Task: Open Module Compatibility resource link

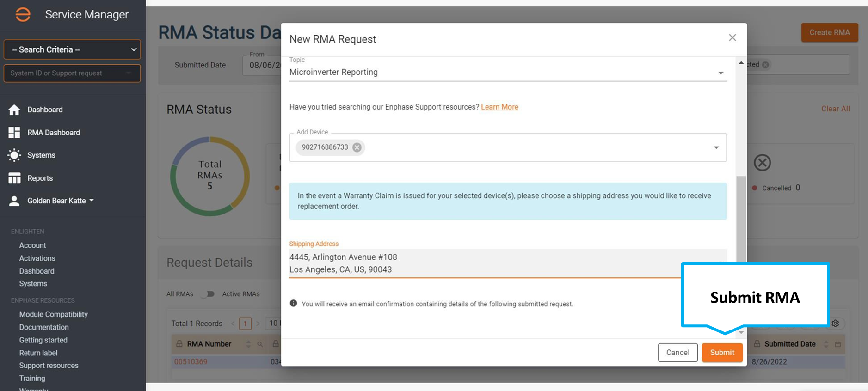Action: [53, 314]
